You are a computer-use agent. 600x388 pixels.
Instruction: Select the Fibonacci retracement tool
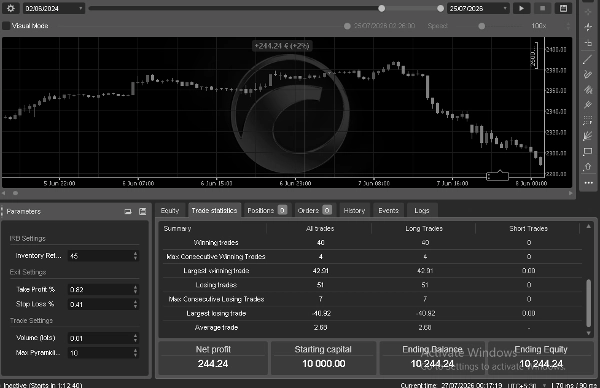tap(588, 121)
